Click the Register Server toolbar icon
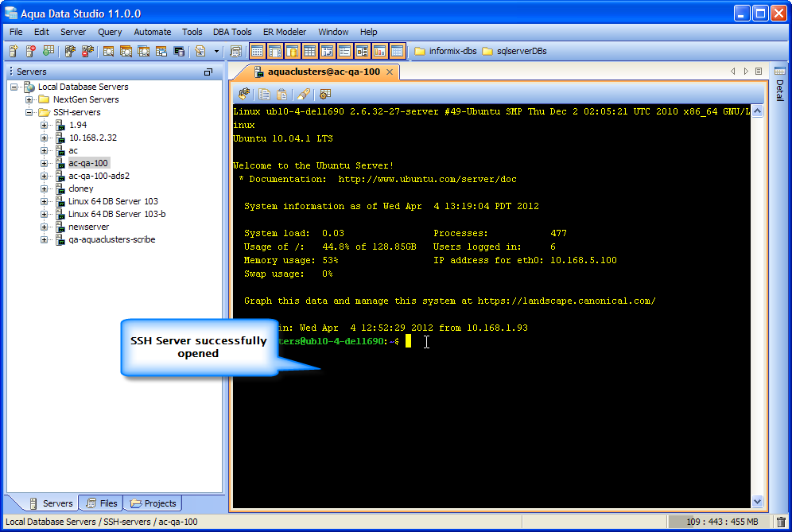 click(14, 51)
